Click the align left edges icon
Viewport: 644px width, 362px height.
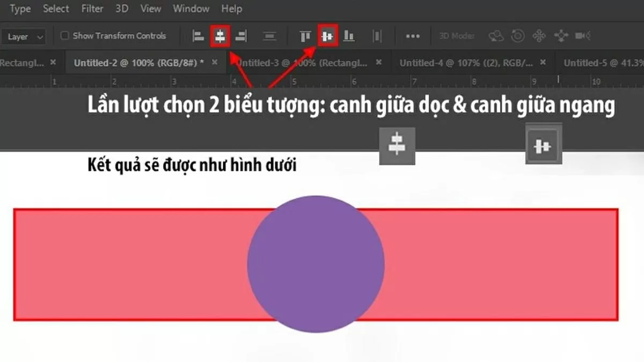pos(197,36)
